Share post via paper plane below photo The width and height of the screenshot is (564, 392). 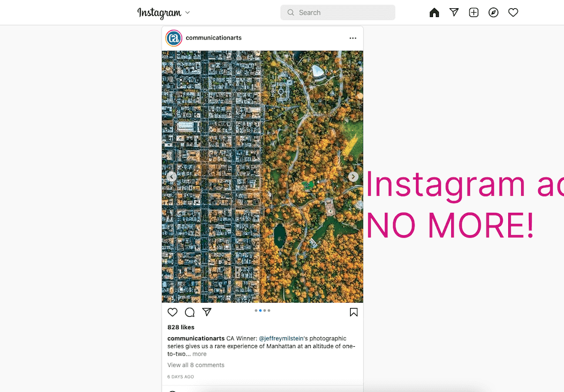207,311
